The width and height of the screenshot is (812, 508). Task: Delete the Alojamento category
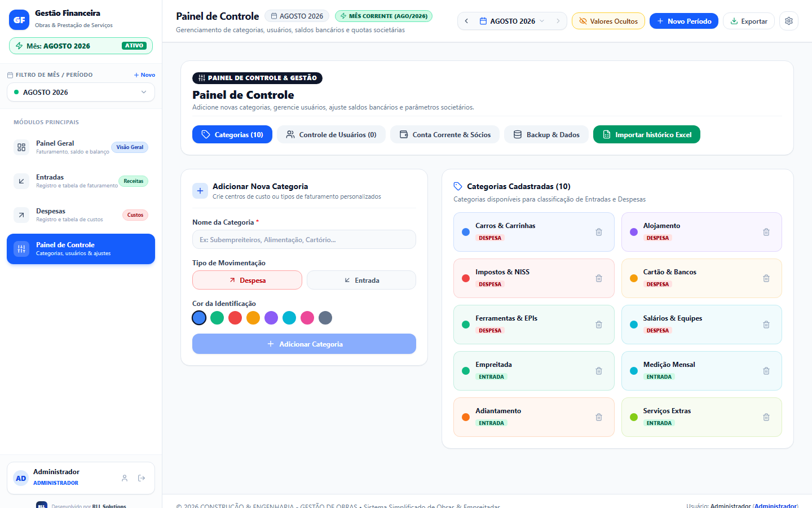(766, 232)
